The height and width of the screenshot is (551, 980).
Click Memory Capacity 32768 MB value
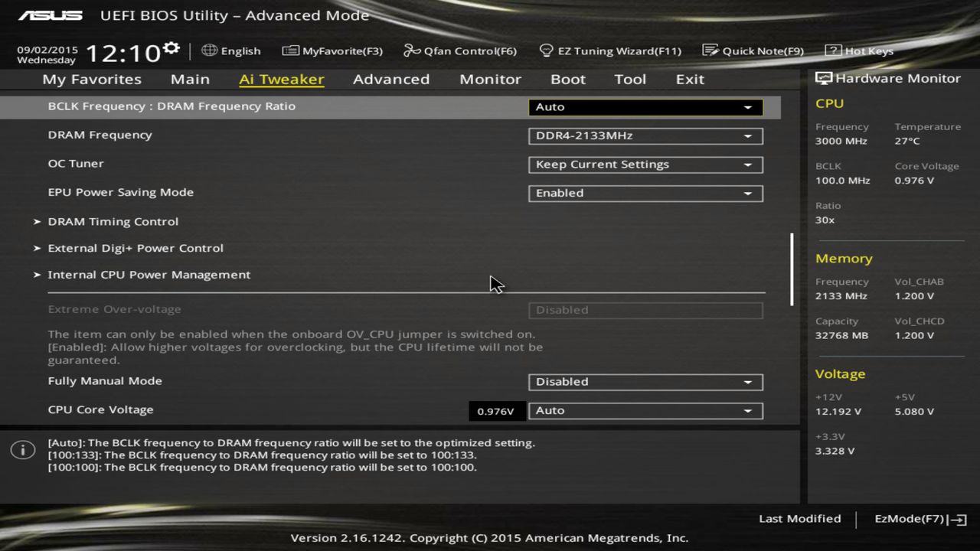tap(842, 335)
